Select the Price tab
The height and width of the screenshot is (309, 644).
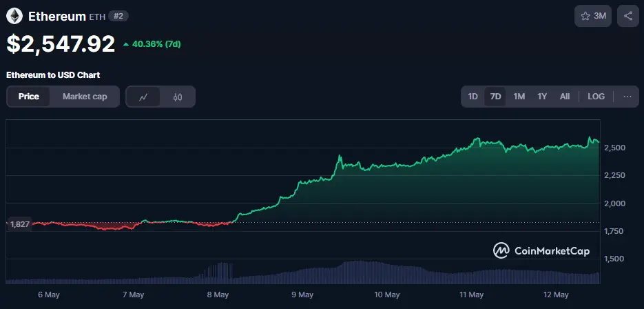[28, 97]
